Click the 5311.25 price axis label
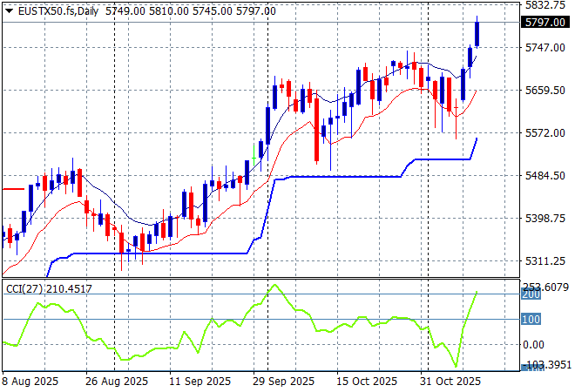Image resolution: width=575 pixels, height=392 pixels. point(545,261)
